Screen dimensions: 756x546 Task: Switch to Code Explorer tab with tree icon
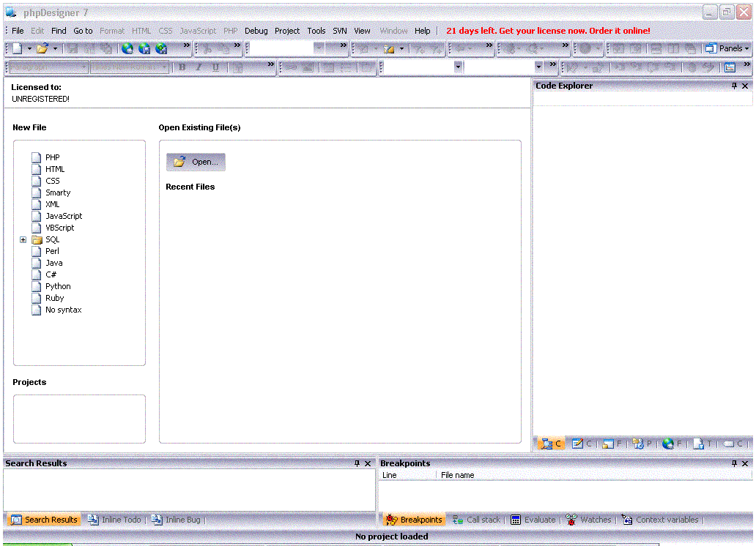pos(551,444)
